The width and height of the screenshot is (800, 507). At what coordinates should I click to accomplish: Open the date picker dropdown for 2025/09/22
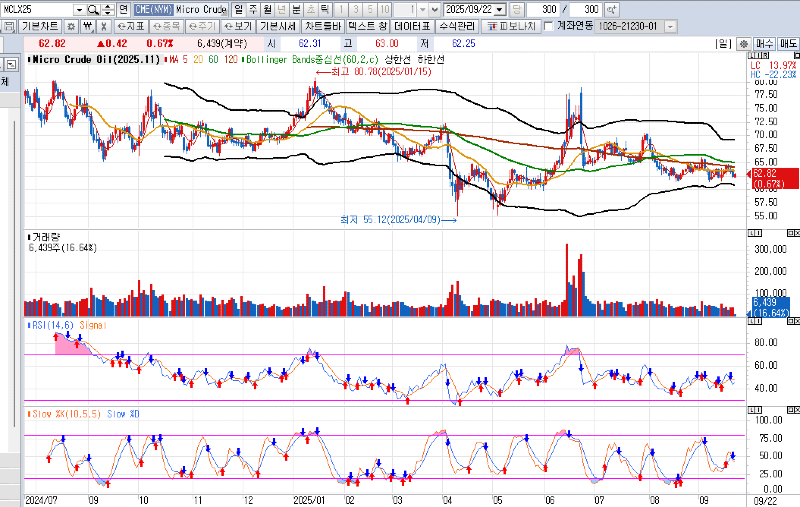(x=501, y=8)
